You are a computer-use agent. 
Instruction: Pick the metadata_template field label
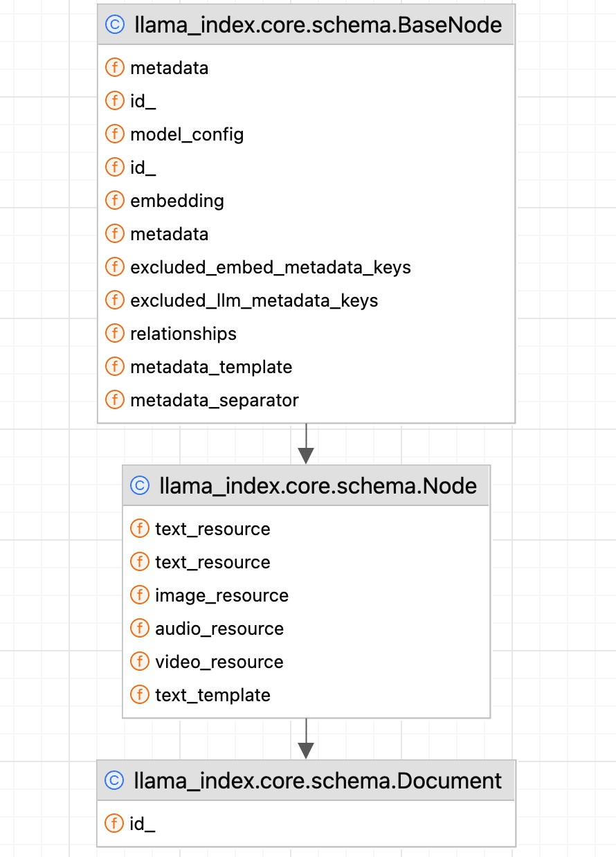coord(211,367)
